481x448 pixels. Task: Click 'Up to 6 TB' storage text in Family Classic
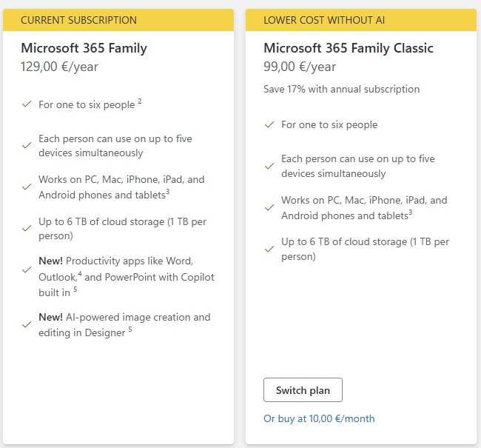click(365, 249)
